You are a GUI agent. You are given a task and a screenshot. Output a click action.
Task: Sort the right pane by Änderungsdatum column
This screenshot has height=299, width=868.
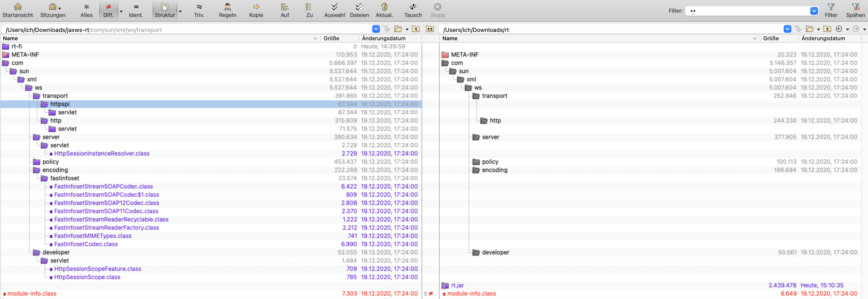tap(823, 39)
